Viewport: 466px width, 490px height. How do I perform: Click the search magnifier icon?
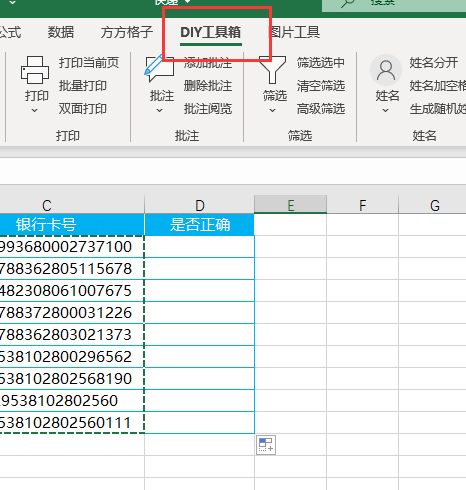click(x=348, y=3)
